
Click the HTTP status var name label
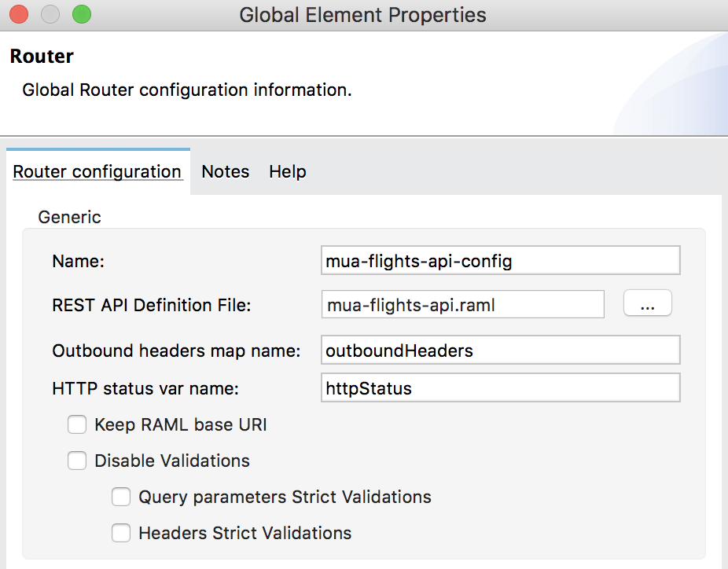(145, 388)
